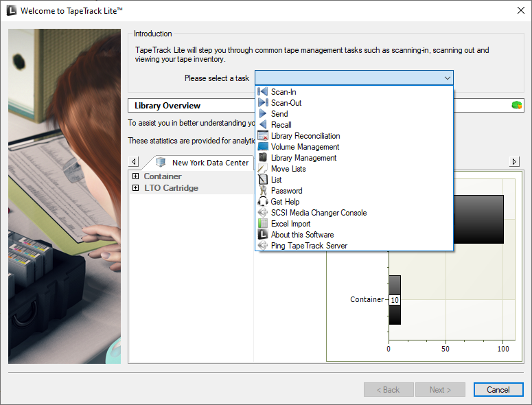
Task: Click the Cancel button
Action: 498,390
